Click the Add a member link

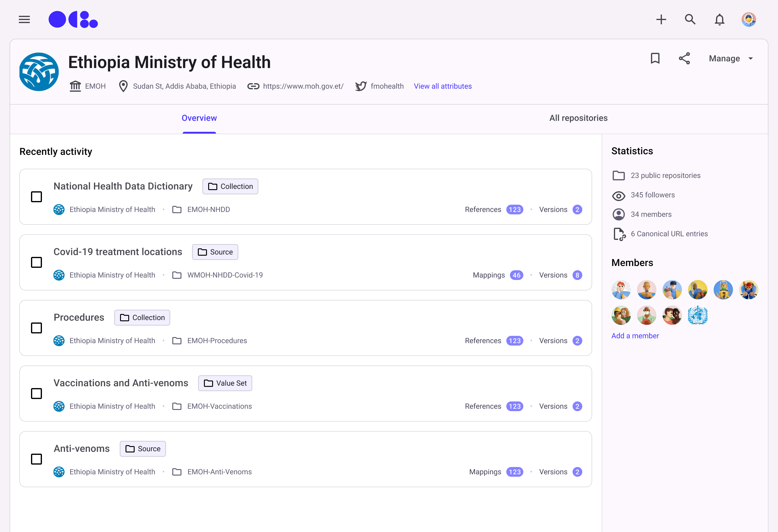click(635, 336)
